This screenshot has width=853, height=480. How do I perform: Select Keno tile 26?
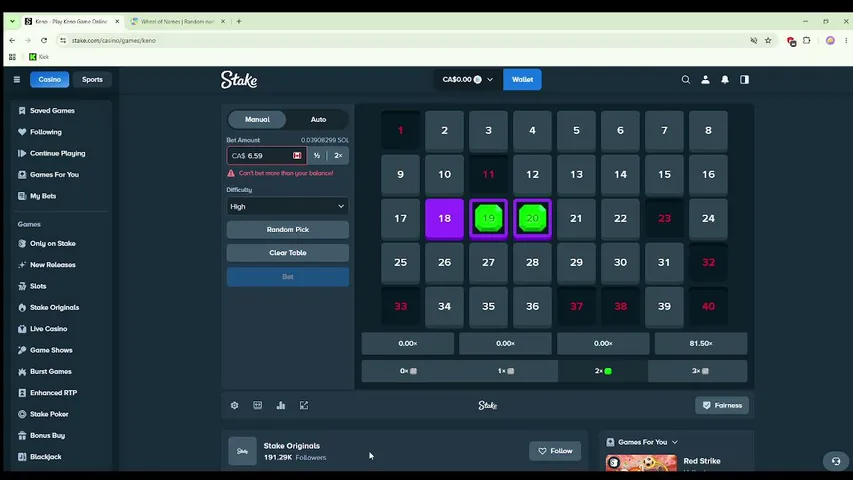pyautogui.click(x=444, y=262)
